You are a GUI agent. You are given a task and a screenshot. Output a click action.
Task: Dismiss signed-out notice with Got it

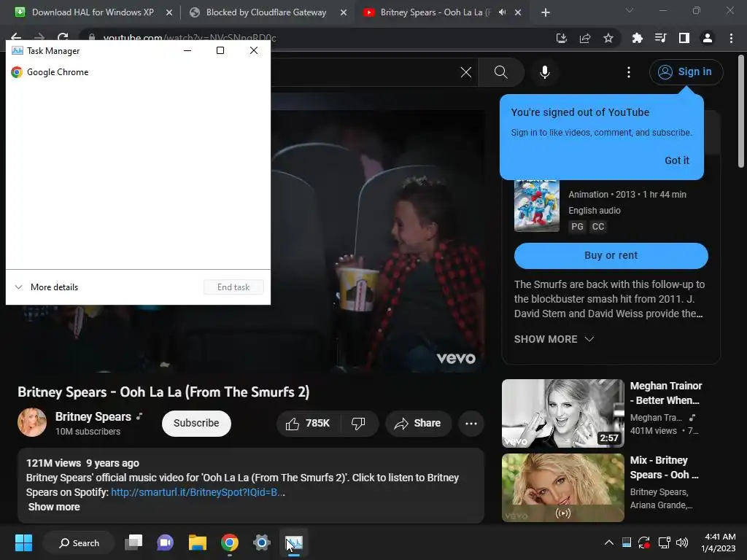click(677, 160)
